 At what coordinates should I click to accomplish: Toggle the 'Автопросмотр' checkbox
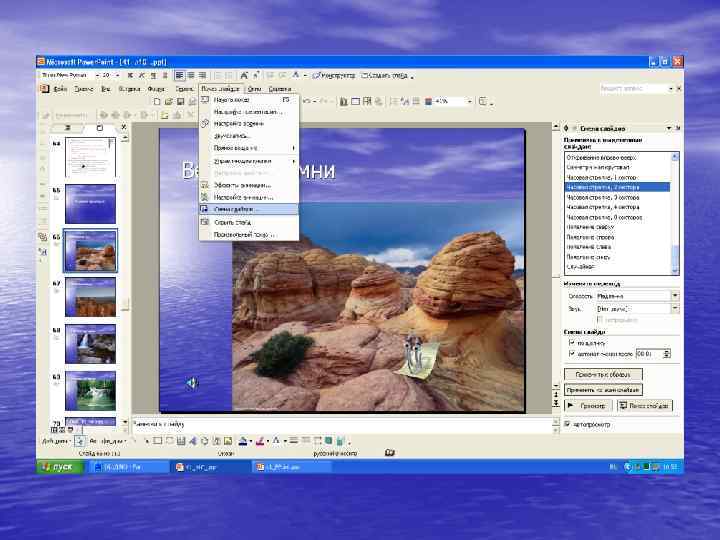pos(568,424)
